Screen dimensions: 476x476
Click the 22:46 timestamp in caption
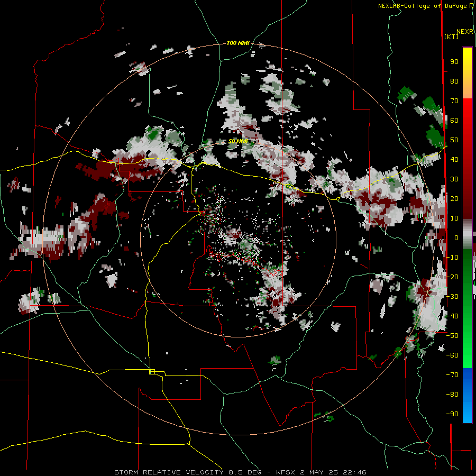tap(354, 472)
